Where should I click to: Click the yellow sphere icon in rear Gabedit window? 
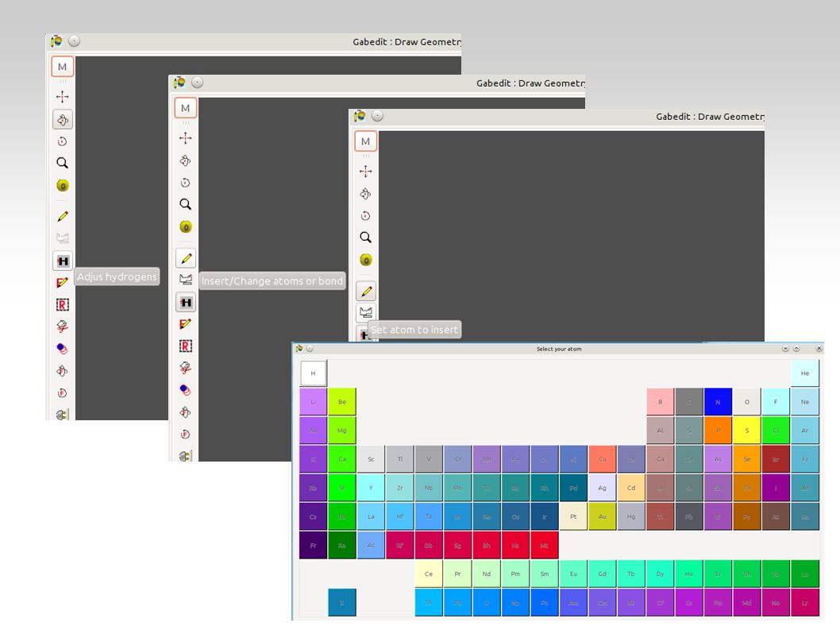point(63,186)
